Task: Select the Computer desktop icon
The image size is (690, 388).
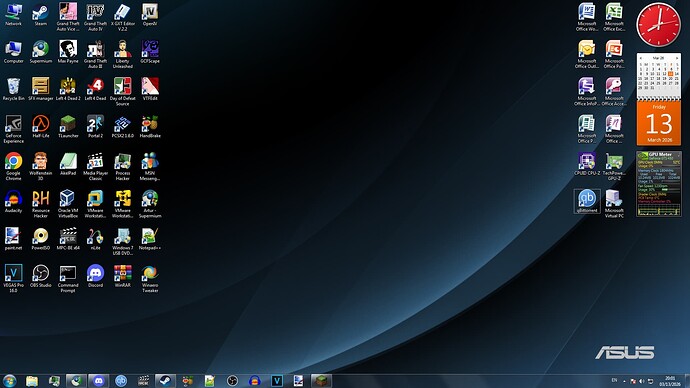Action: (x=13, y=52)
